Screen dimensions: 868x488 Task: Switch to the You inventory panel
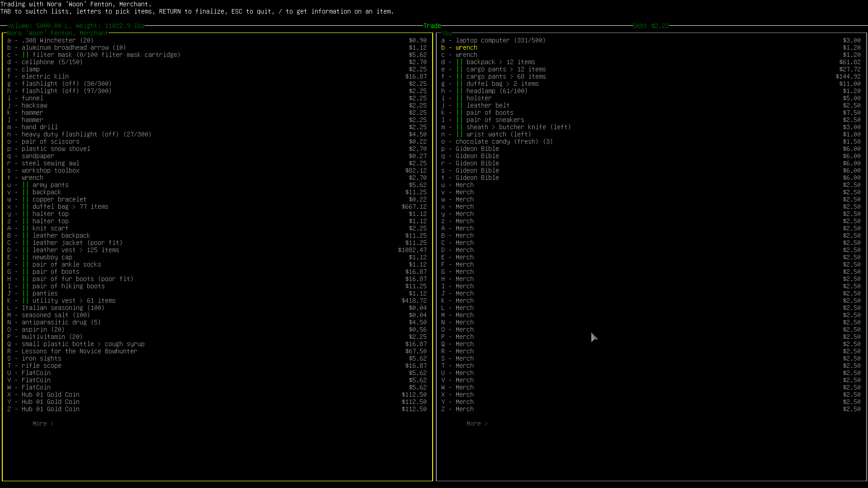[447, 33]
